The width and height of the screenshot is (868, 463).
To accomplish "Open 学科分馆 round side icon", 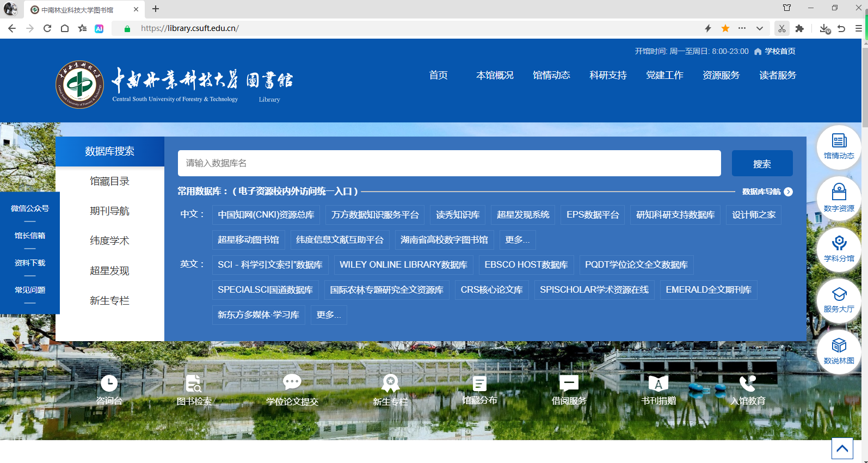I will 839,249.
